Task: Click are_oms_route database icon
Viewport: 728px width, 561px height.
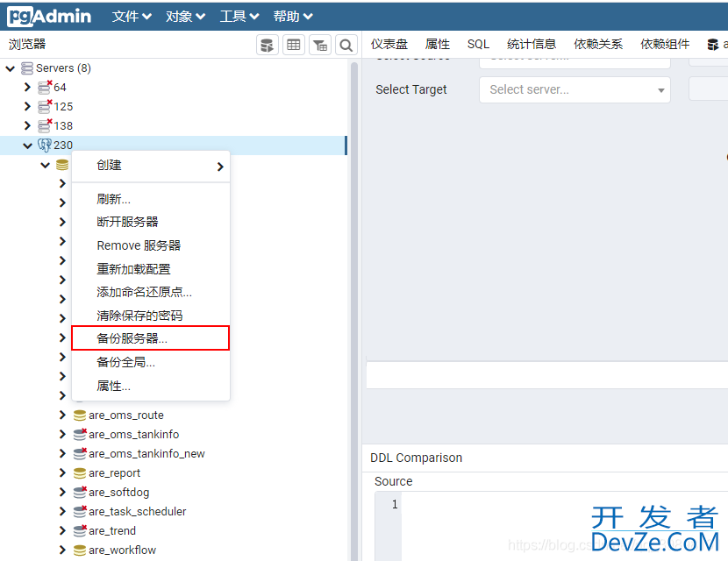Action: [x=80, y=415]
